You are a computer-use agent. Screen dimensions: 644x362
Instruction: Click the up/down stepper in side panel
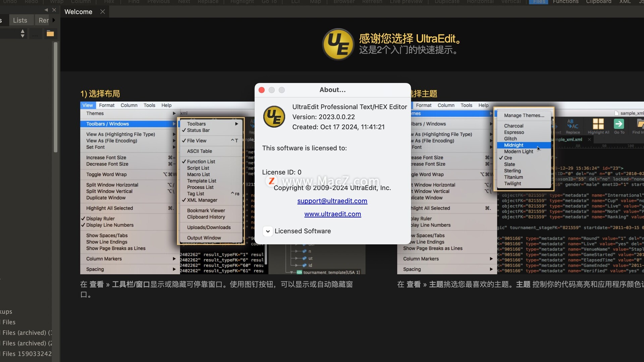(x=22, y=34)
